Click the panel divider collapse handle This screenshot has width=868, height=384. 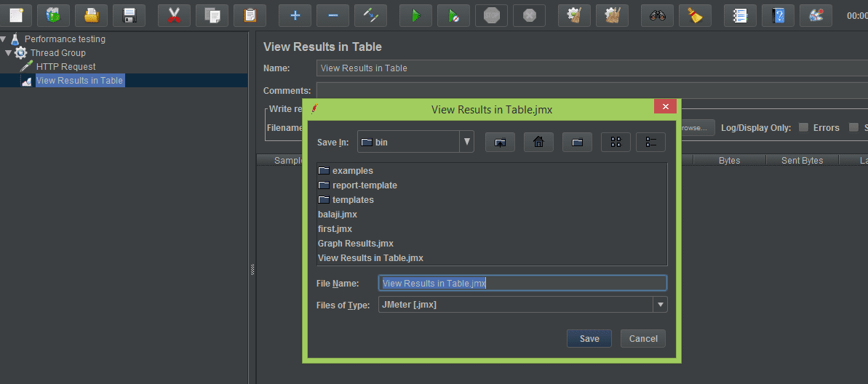(252, 270)
